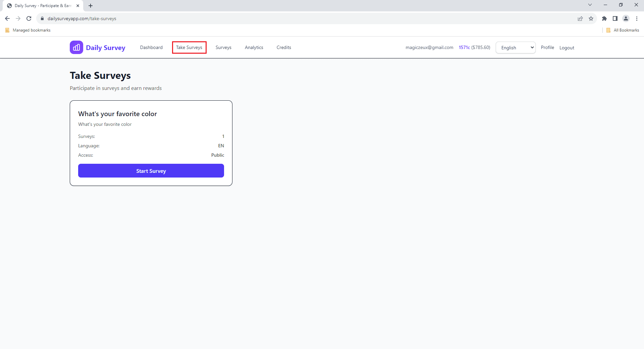
Task: Click the padlock icon in the address bar
Action: tap(42, 18)
